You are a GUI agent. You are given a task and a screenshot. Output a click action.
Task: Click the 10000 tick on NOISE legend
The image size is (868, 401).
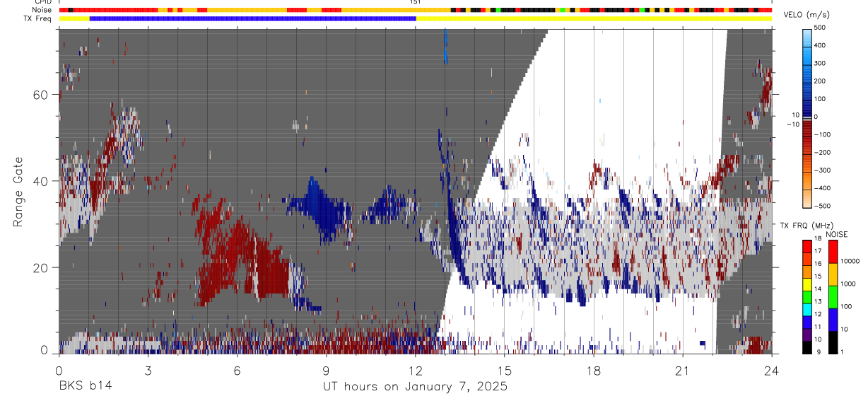849,262
